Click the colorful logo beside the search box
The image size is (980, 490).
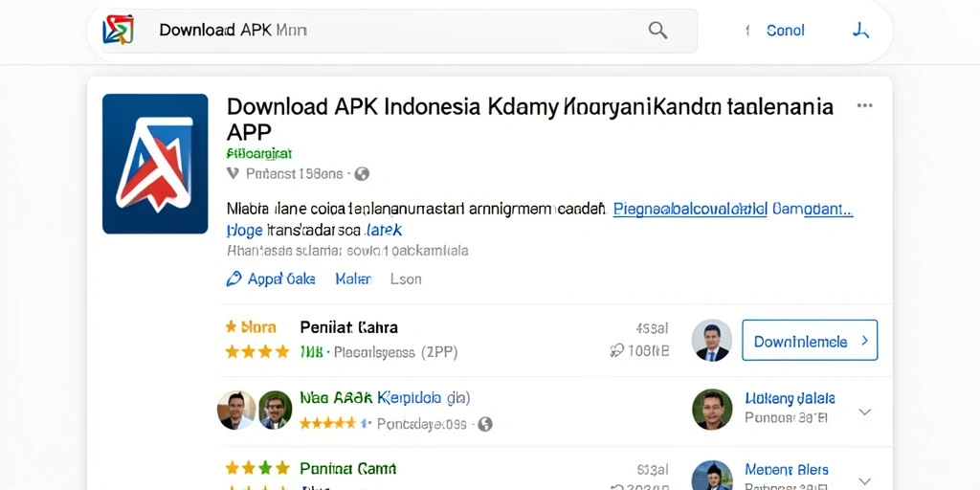tap(118, 30)
